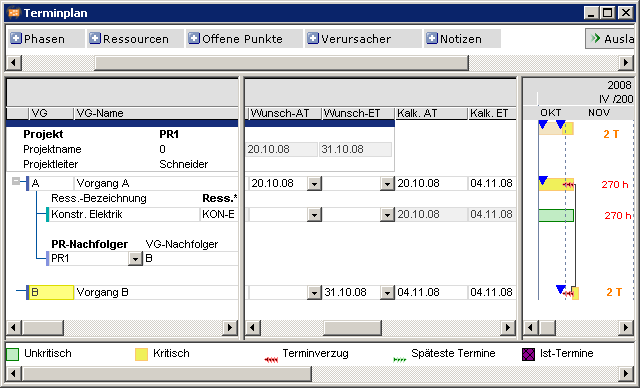Click the top toolbar scroll right arrow
The image size is (640, 388).
(626, 63)
